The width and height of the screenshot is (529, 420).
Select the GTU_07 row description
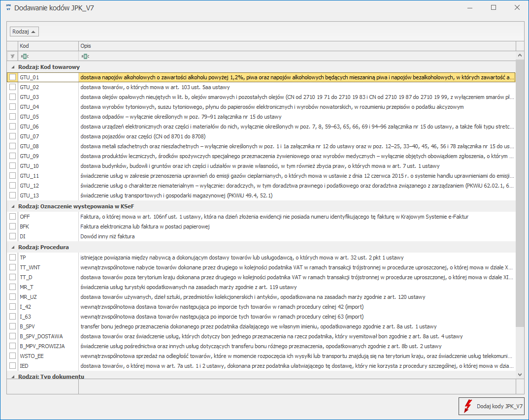143,136
